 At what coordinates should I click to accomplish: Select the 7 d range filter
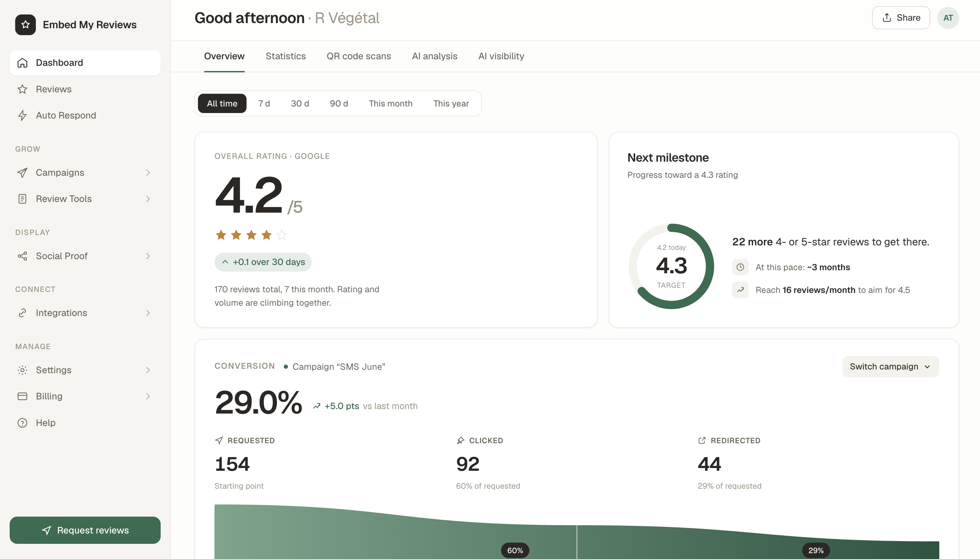pos(264,103)
